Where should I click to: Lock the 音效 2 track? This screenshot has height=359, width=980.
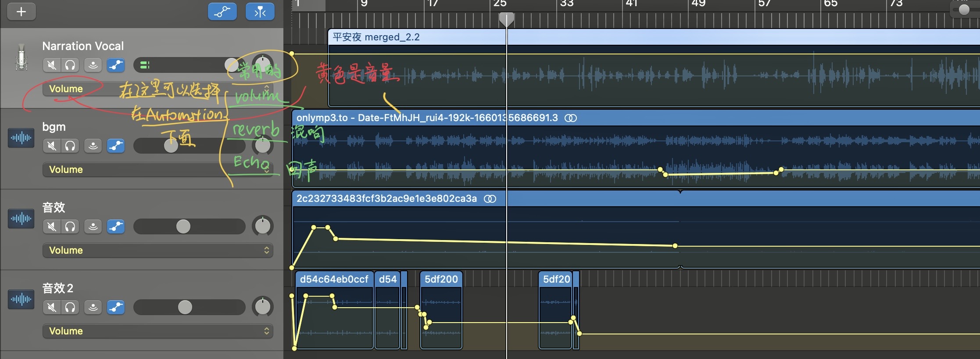point(93,307)
